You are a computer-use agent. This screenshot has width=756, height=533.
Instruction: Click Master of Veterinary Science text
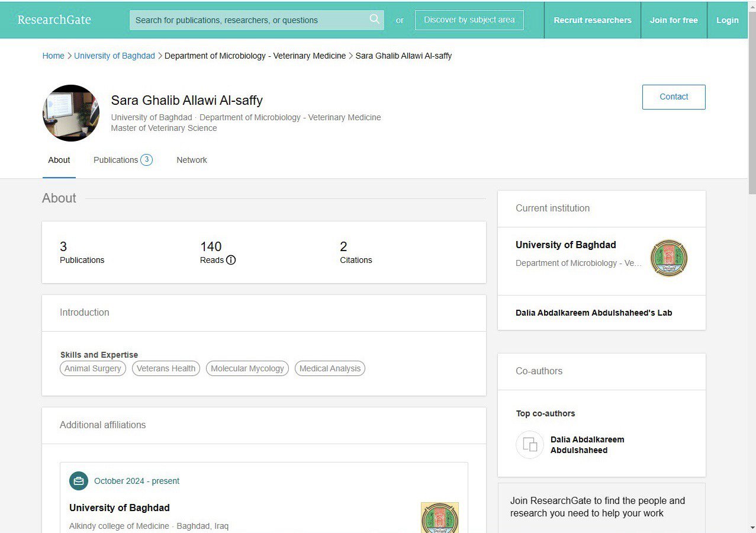point(164,128)
